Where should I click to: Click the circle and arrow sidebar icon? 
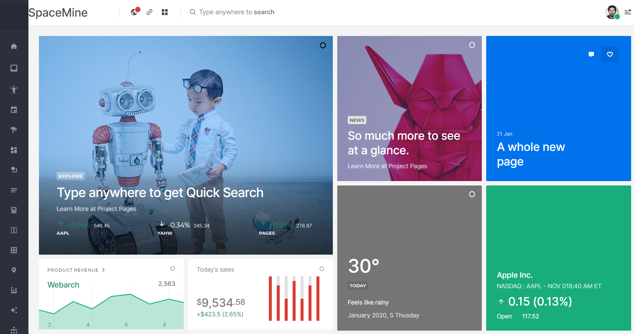14,170
